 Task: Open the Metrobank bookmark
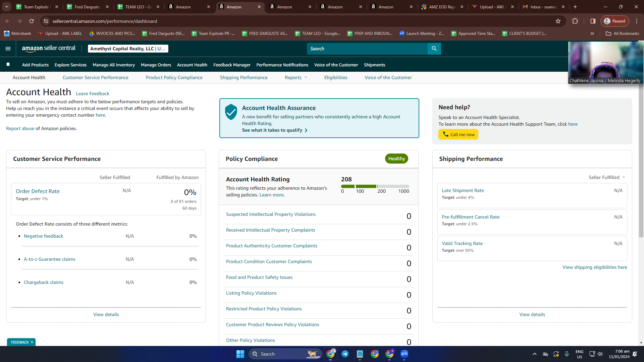tap(17, 34)
